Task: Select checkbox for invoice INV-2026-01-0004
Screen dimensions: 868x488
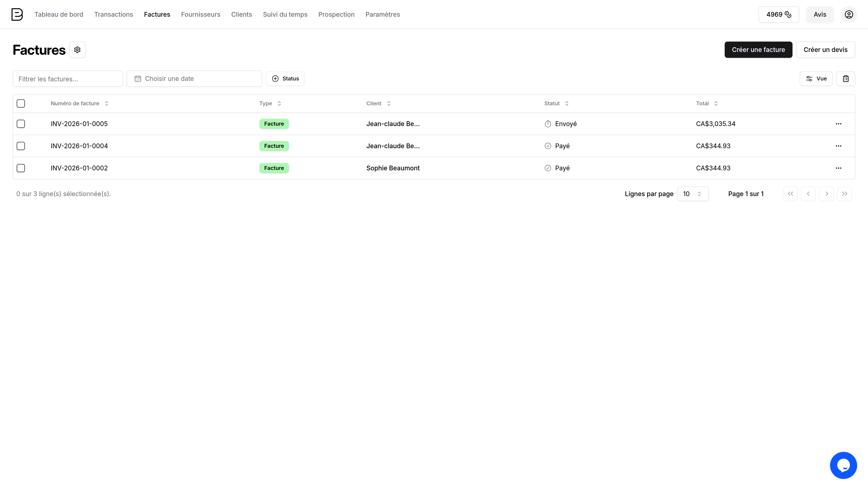Action: pos(21,146)
